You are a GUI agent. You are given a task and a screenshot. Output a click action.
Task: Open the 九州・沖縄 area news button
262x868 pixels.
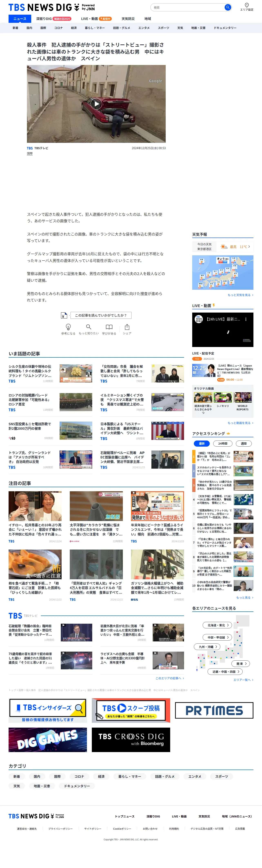coord(207,647)
